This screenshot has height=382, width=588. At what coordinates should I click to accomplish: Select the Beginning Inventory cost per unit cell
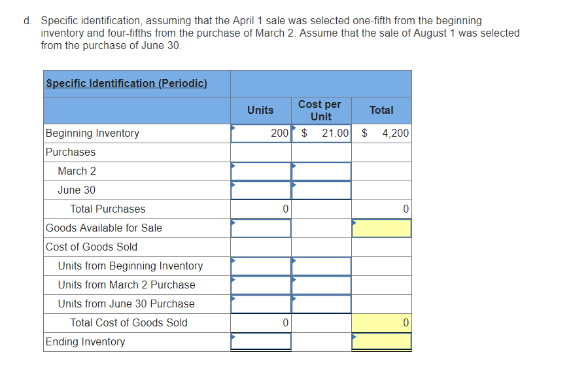click(321, 133)
